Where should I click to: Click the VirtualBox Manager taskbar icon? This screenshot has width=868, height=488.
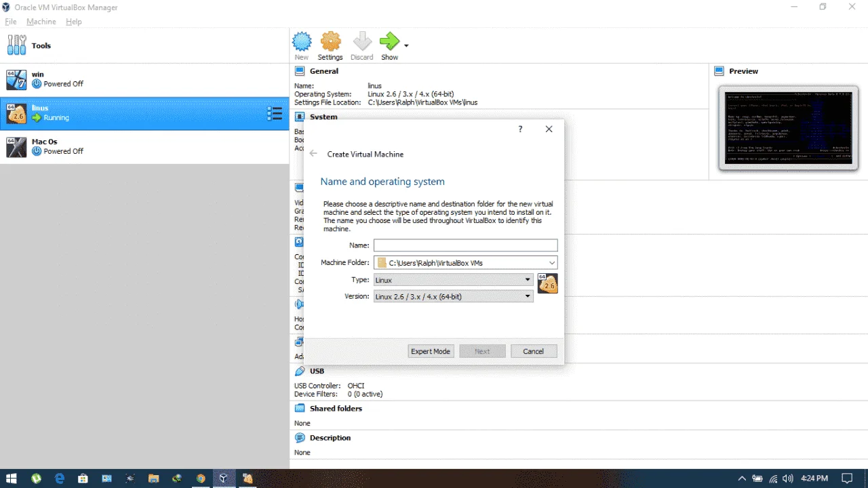223,479
